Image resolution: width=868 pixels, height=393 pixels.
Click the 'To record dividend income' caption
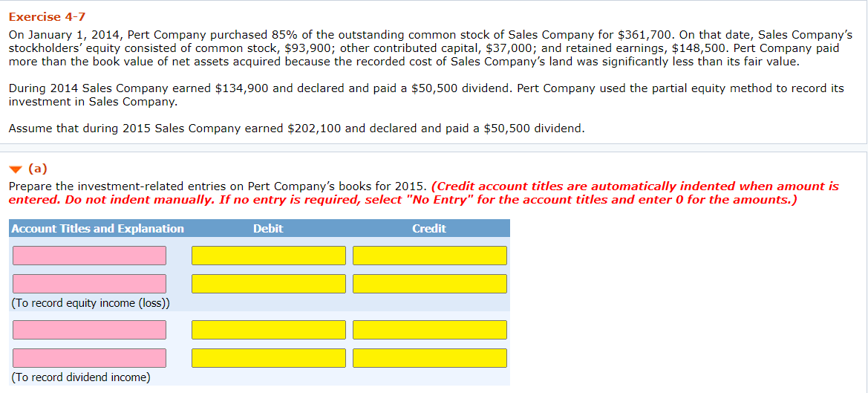81,377
